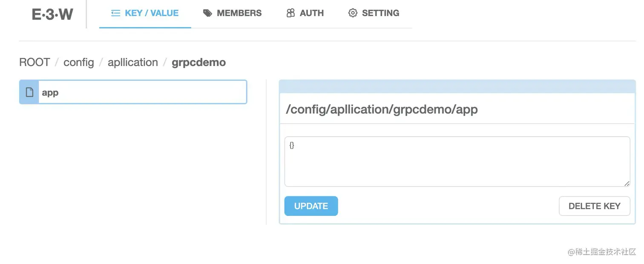This screenshot has width=644, height=264.
Task: Click the tag icon beside MEMBERS
Action: coord(207,13)
